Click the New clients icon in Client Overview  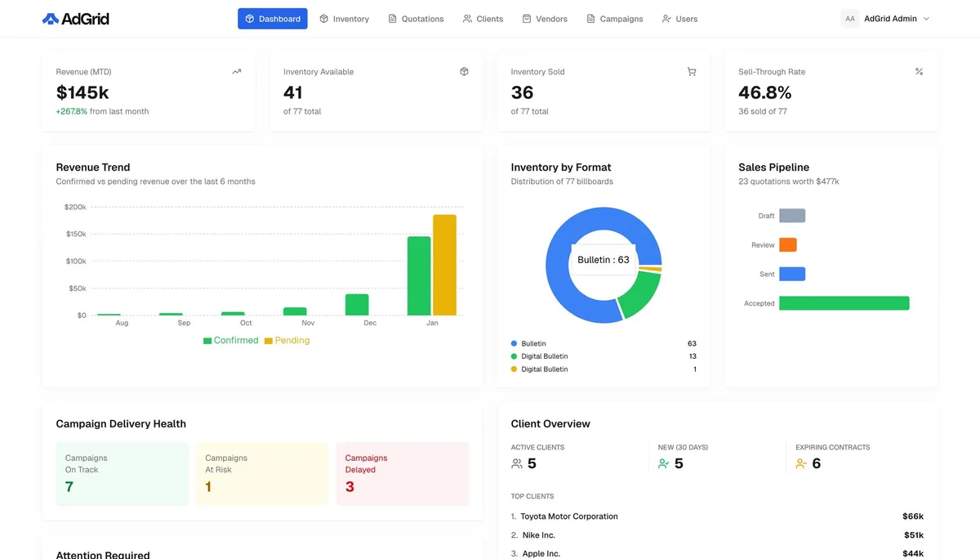tap(663, 463)
